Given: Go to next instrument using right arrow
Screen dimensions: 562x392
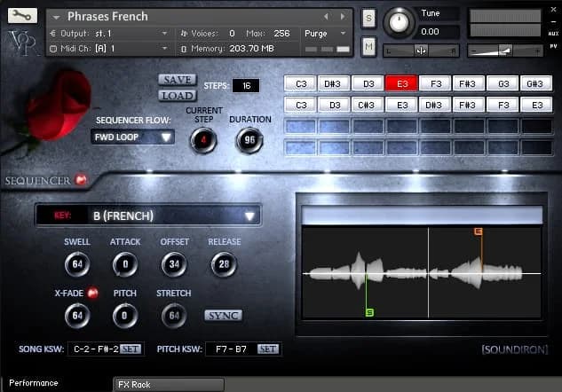Looking at the screenshot, I should [342, 16].
